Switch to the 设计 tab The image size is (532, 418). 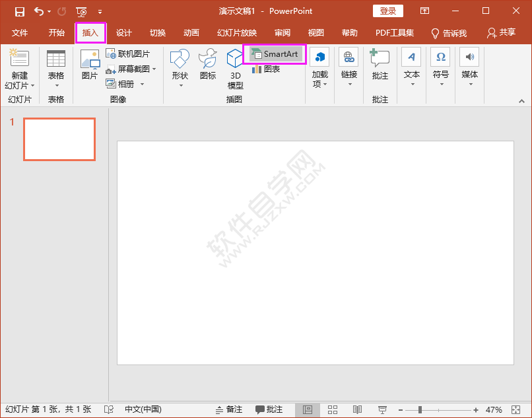[x=124, y=33]
